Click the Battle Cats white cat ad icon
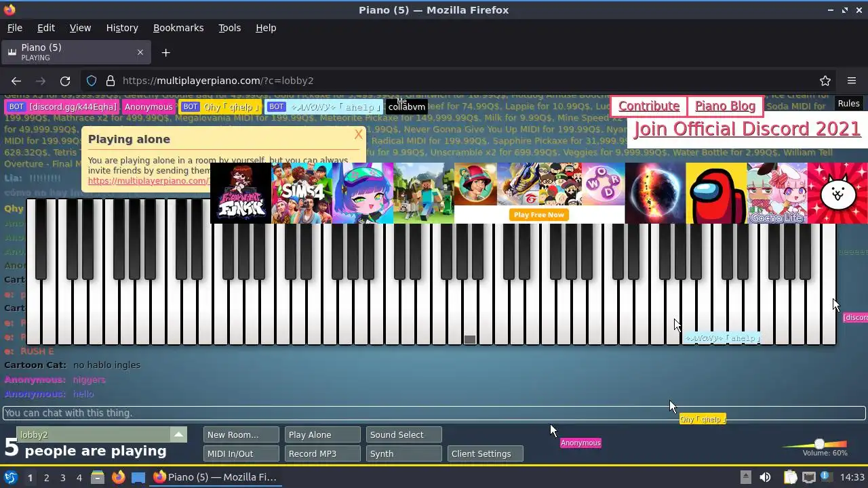This screenshot has width=868, height=488. point(838,193)
